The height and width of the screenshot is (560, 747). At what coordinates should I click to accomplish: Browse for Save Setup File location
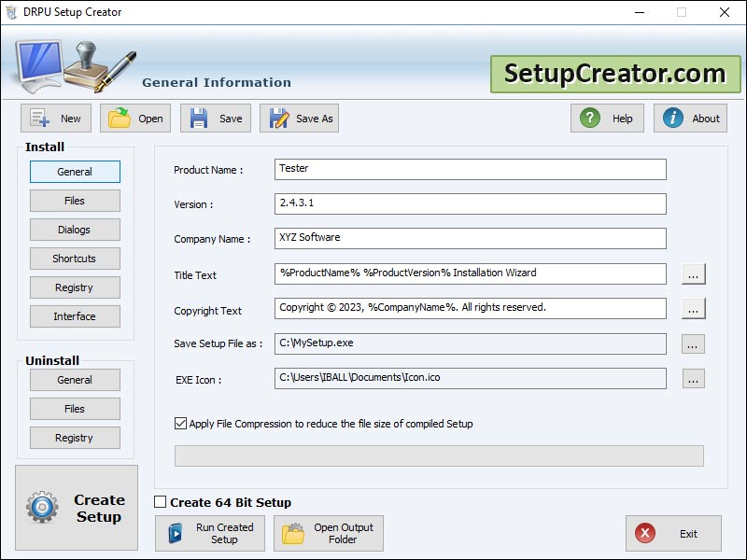click(693, 343)
